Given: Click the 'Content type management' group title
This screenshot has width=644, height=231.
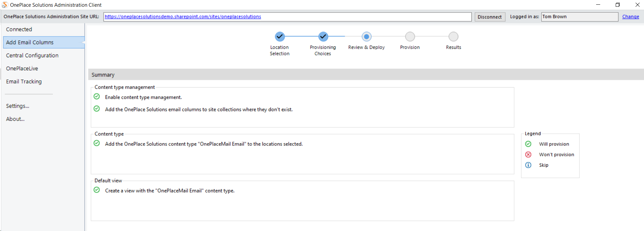Looking at the screenshot, I should click(x=125, y=87).
